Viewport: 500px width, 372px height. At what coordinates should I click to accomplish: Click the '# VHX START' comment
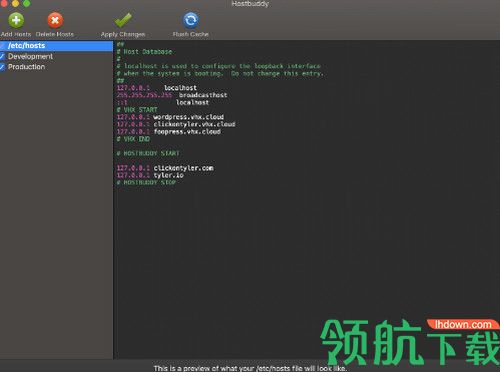coord(137,110)
